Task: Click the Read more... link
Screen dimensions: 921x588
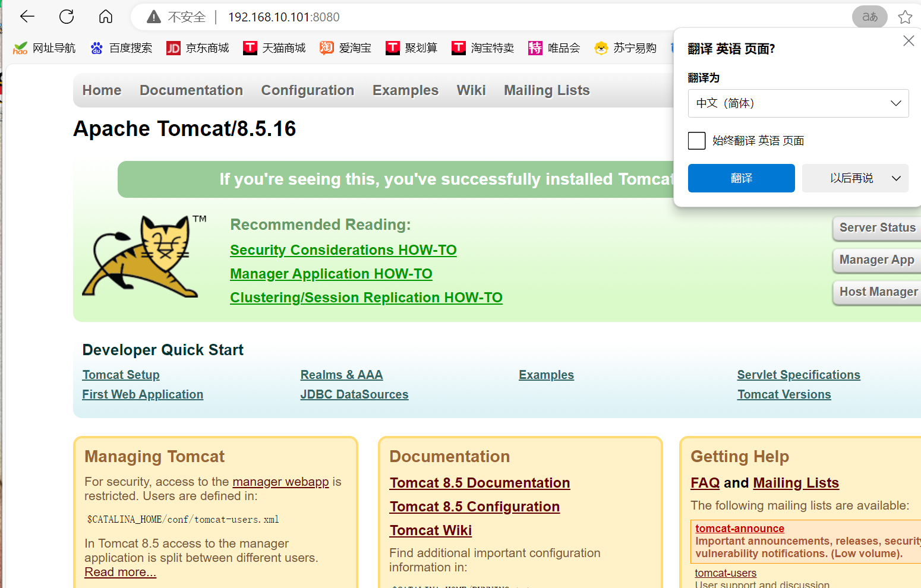Action: (x=120, y=572)
